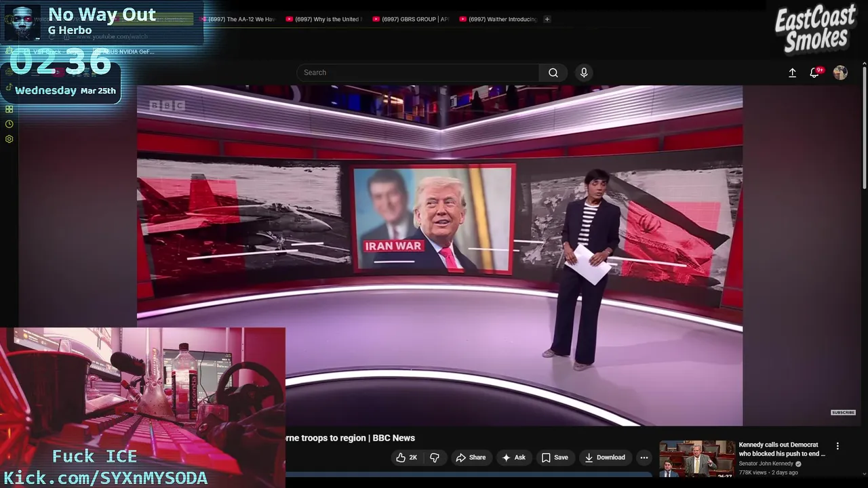Open sidebar settings gear icon
868x488 pixels.
point(9,139)
